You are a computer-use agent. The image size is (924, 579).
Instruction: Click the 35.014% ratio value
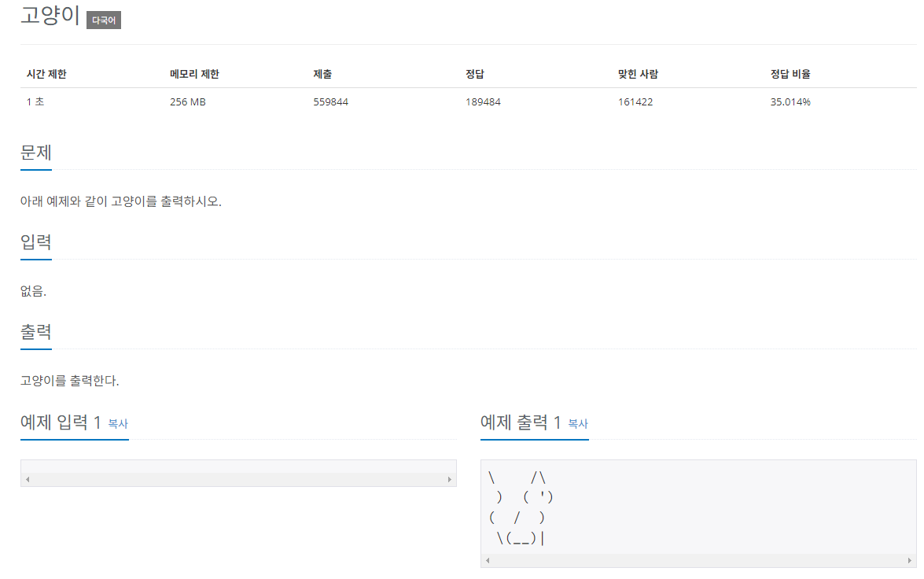click(x=790, y=101)
